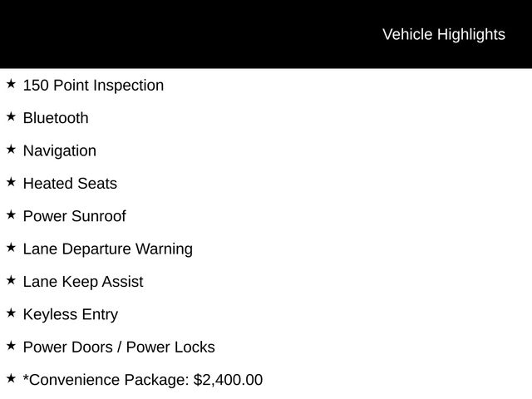This screenshot has width=532, height=399.
Task: Click the Keyless Entry text
Action: point(71,314)
